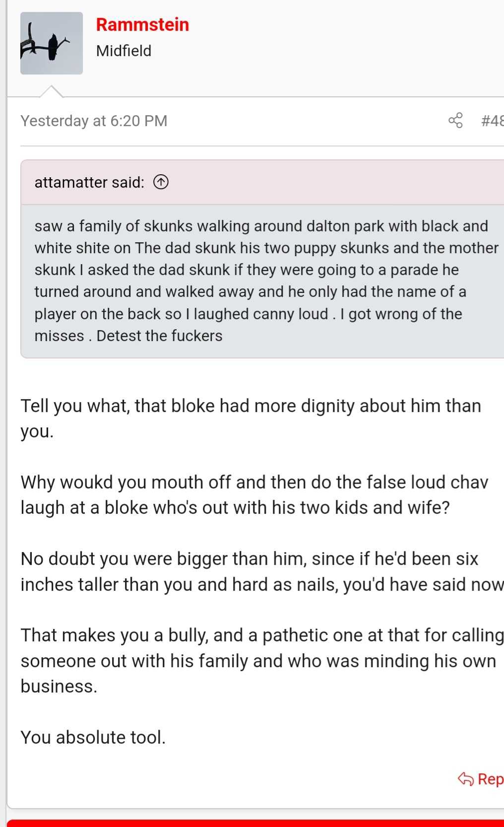This screenshot has width=504, height=827.
Task: Open the post number #48 link
Action: pyautogui.click(x=492, y=121)
